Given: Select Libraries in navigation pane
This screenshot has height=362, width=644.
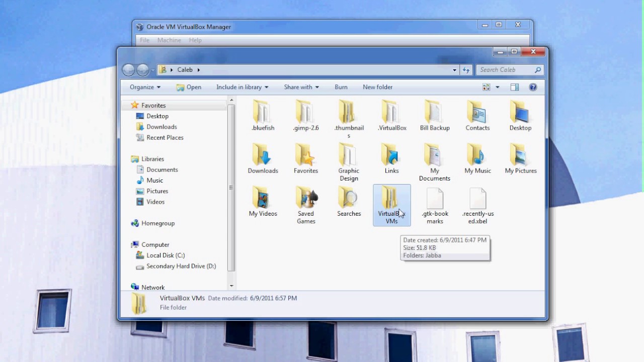Looking at the screenshot, I should coord(152,159).
